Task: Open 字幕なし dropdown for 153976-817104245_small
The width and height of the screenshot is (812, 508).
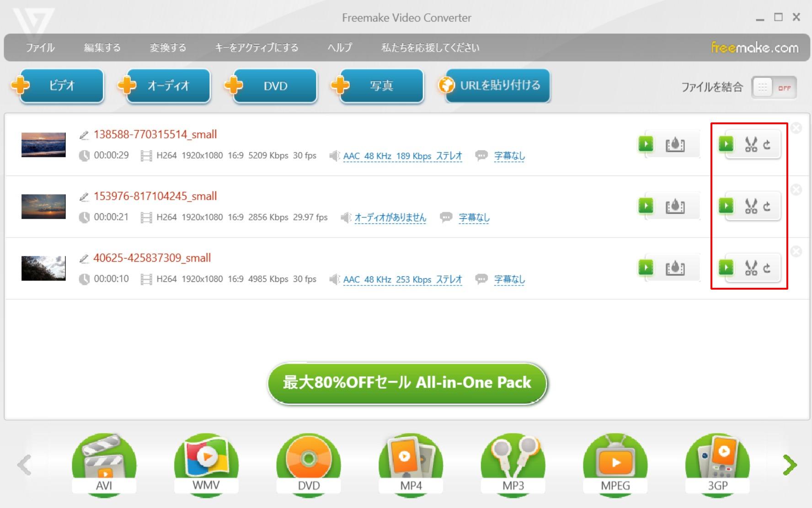Action: pyautogui.click(x=474, y=218)
